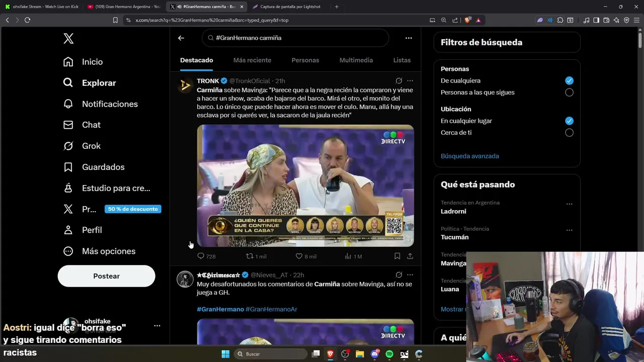Open Grok in the sidebar
This screenshot has height=362, width=644.
pyautogui.click(x=82, y=146)
